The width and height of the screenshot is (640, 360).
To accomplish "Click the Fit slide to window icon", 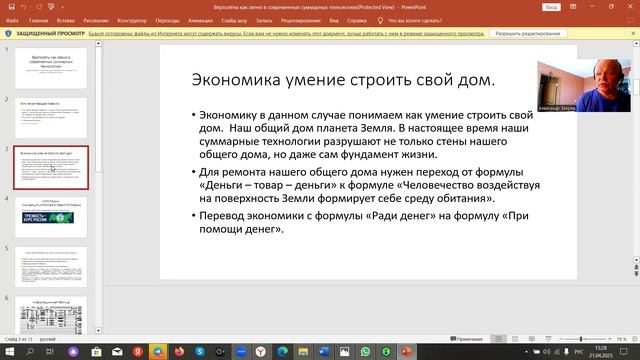I will [635, 339].
